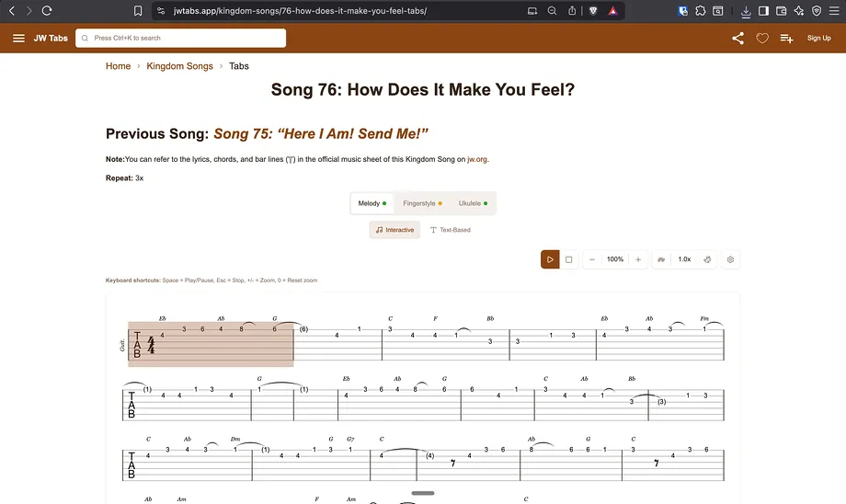Click the bottom scroll handle bar

[x=423, y=493]
